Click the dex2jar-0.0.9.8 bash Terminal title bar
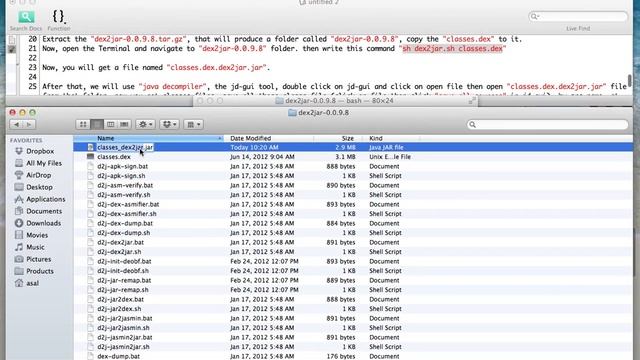The image size is (640, 360). (x=335, y=100)
